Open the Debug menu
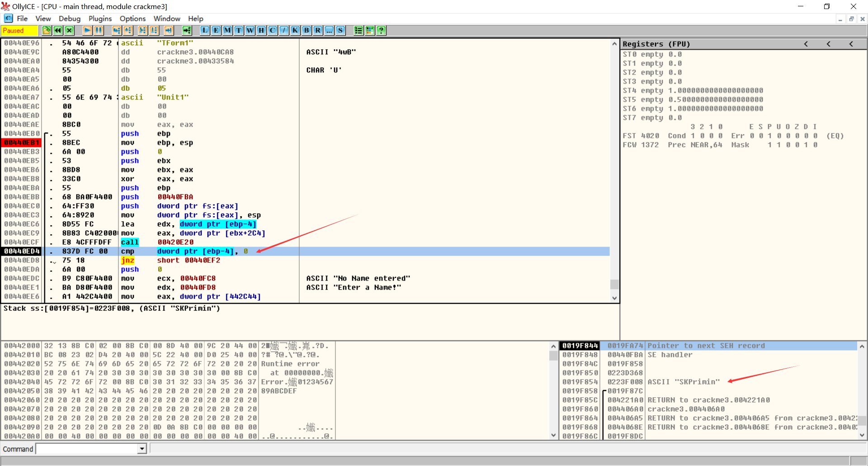Screen dimensions: 868x466 click(69, 19)
